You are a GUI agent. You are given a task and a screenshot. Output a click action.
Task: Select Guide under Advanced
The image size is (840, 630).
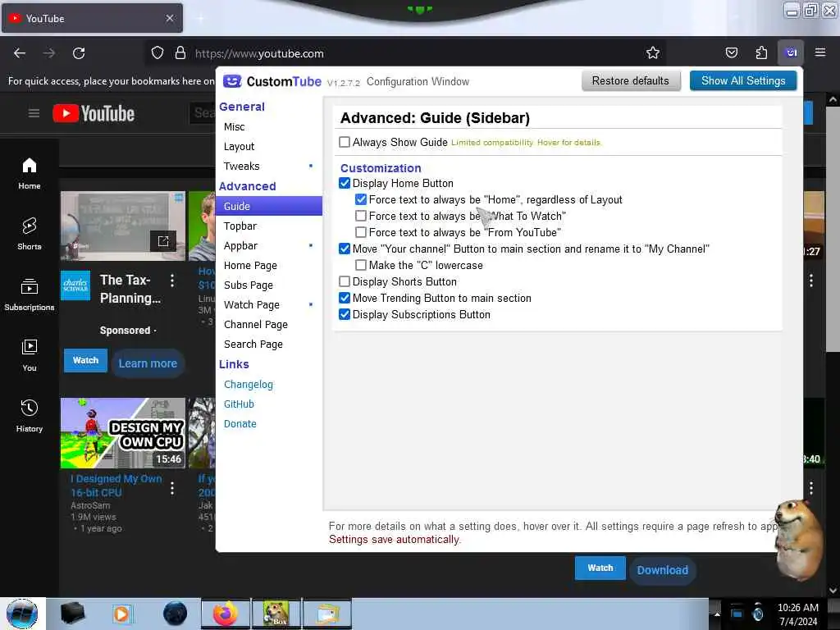click(269, 206)
